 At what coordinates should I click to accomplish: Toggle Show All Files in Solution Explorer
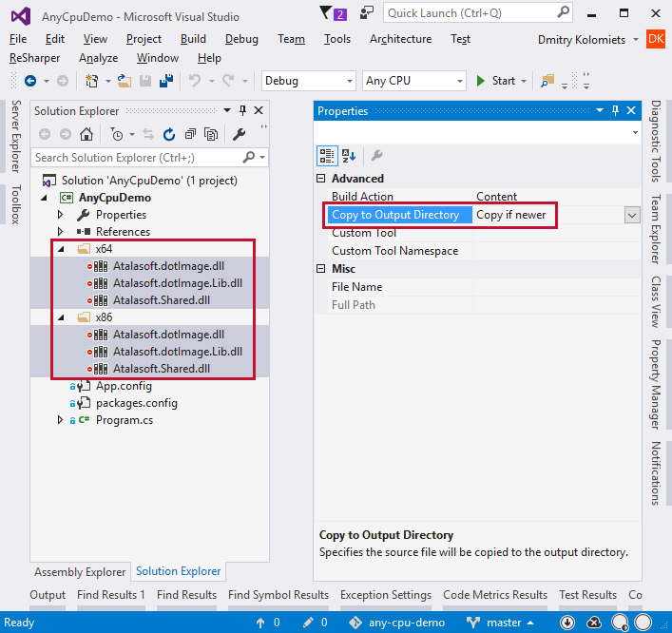[x=211, y=135]
